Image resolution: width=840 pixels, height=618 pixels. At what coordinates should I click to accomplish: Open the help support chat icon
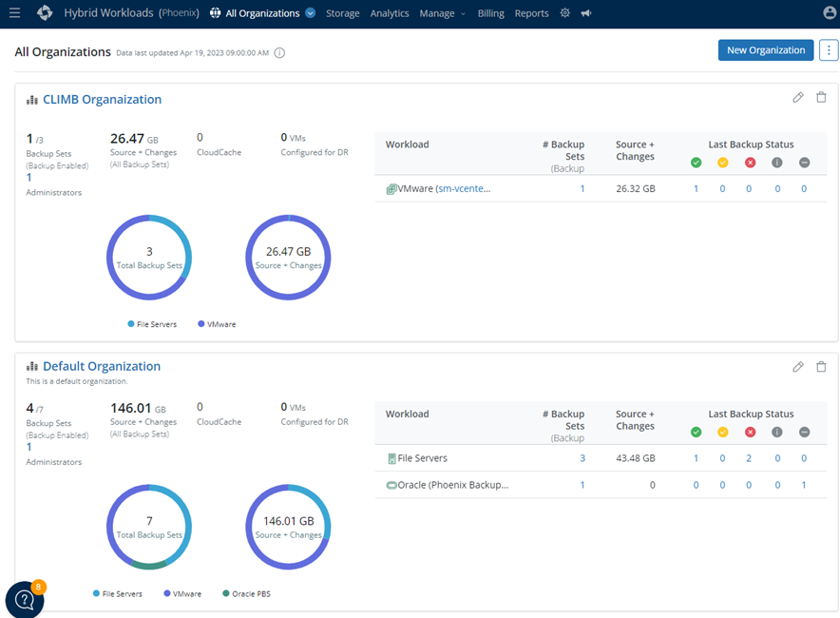pos(25,600)
